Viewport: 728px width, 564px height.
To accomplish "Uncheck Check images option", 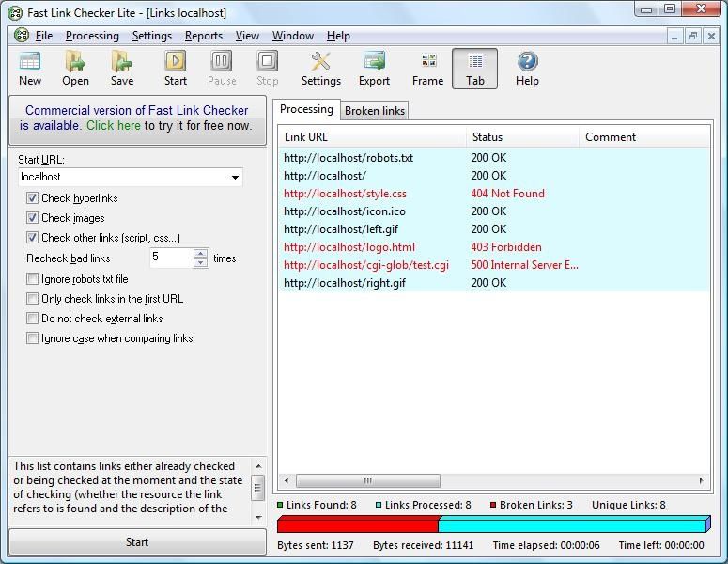I will point(32,217).
